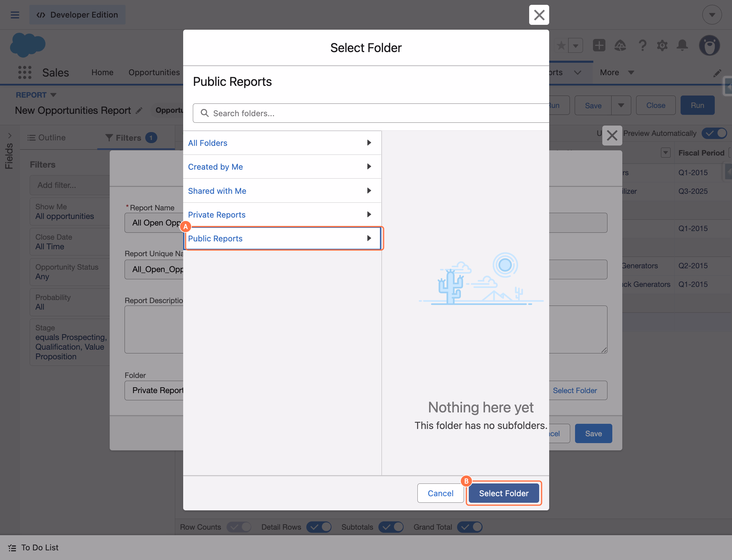Viewport: 732px width, 560px height.
Task: Click the favorites star icon
Action: coord(561,45)
